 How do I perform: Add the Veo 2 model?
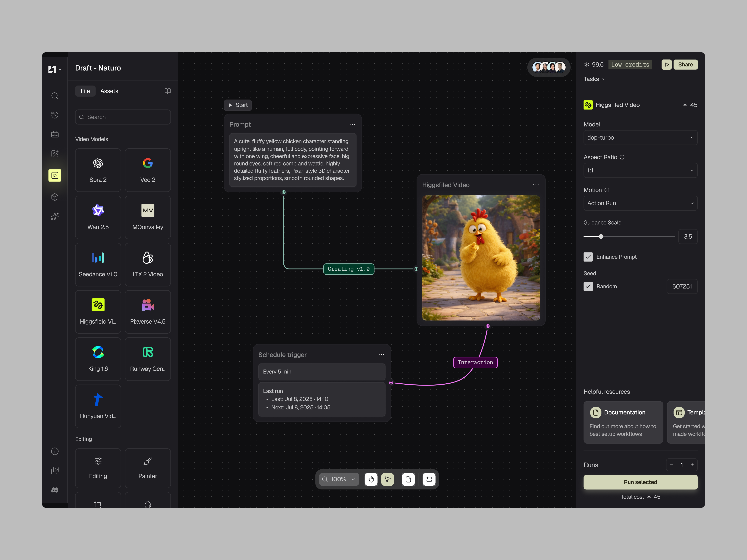(148, 170)
